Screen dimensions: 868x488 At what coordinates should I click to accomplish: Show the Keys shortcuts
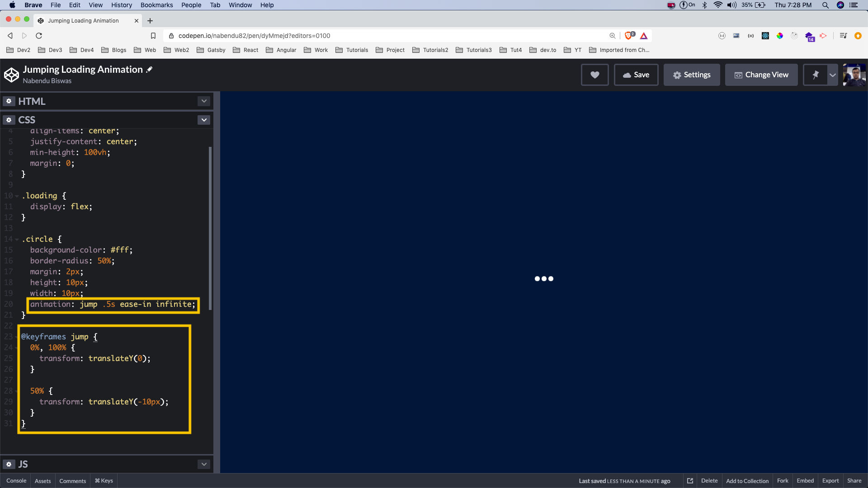click(x=104, y=481)
